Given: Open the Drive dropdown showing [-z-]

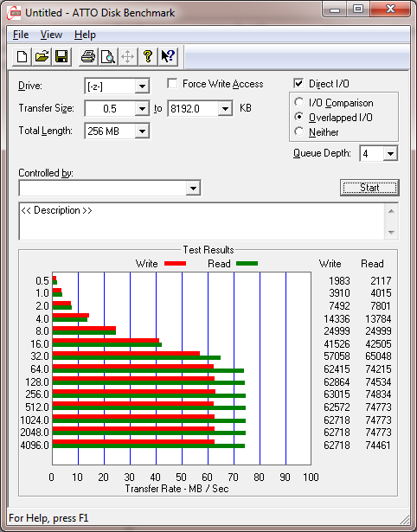Looking at the screenshot, I should point(142,87).
